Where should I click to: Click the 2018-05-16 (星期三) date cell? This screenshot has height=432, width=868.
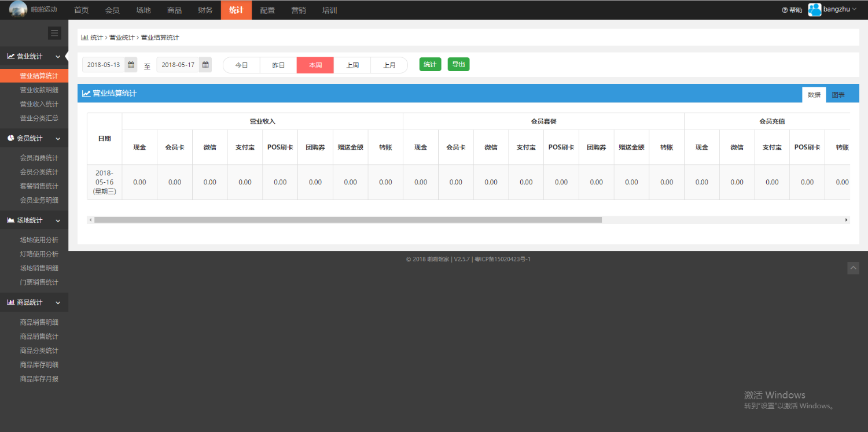point(105,182)
